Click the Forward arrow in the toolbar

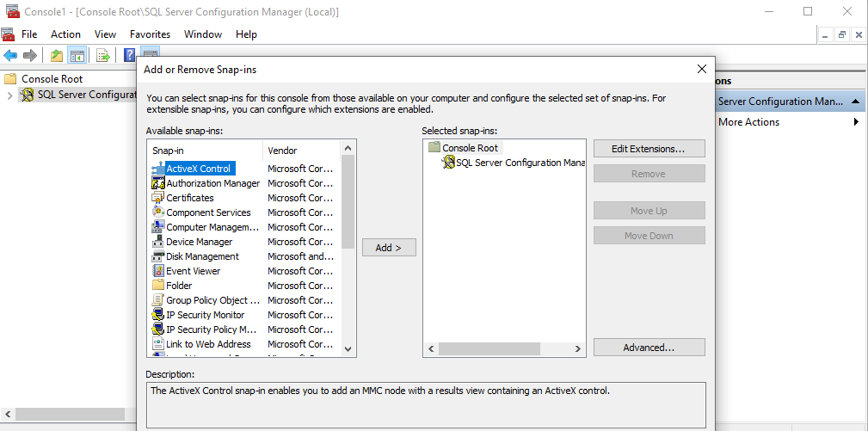coord(30,55)
